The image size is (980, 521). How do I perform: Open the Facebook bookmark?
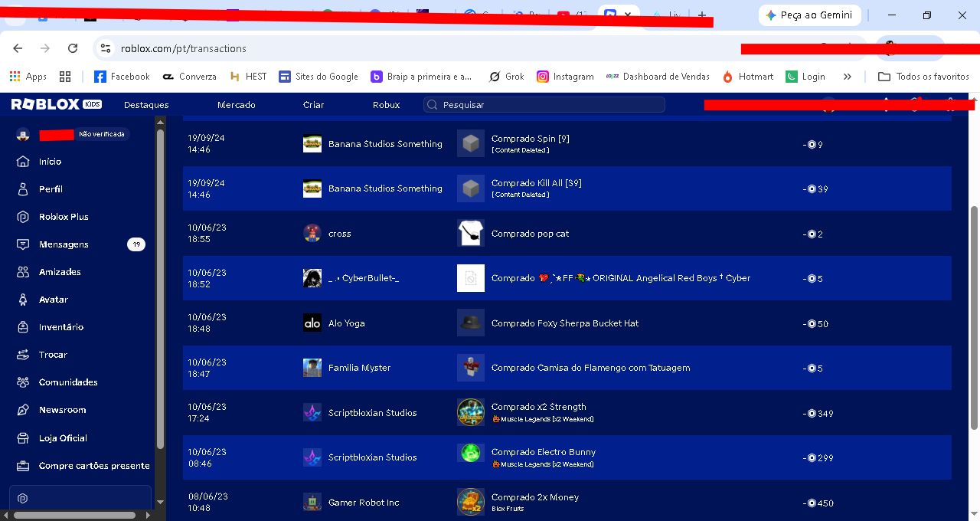click(x=122, y=77)
